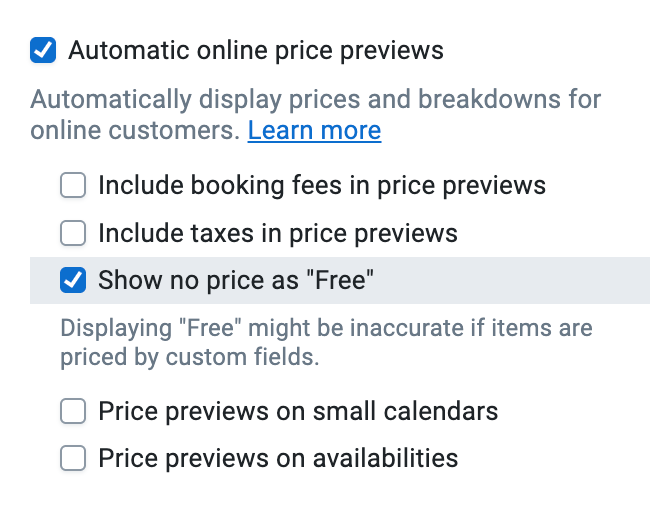650x528 pixels.
Task: Click the "Include booking fees in price previews" label
Action: click(x=321, y=185)
